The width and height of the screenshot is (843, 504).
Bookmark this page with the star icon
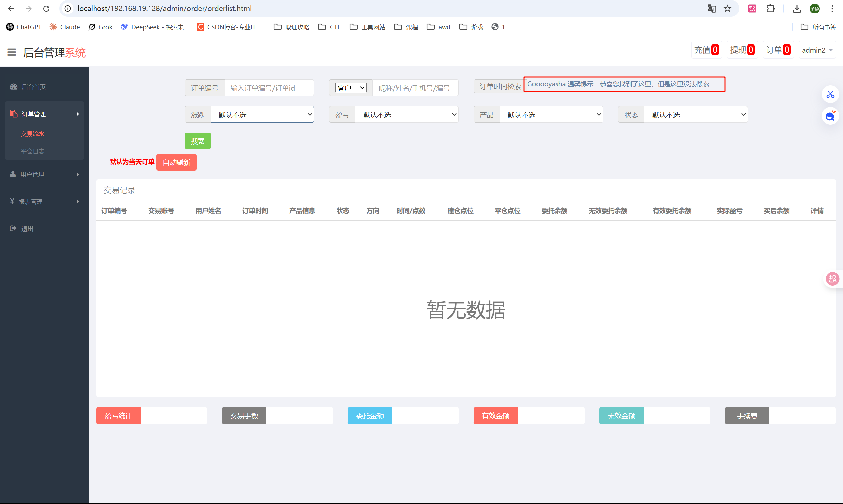point(727,9)
